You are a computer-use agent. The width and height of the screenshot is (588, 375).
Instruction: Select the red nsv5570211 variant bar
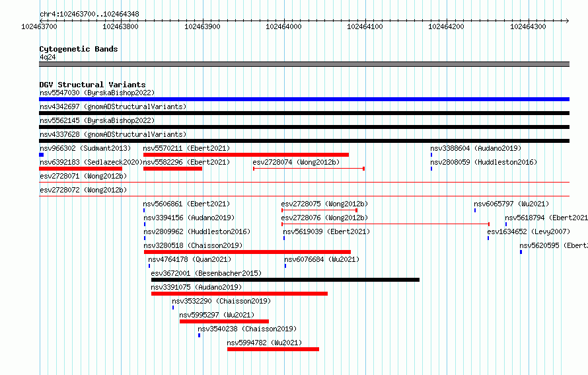(x=246, y=155)
